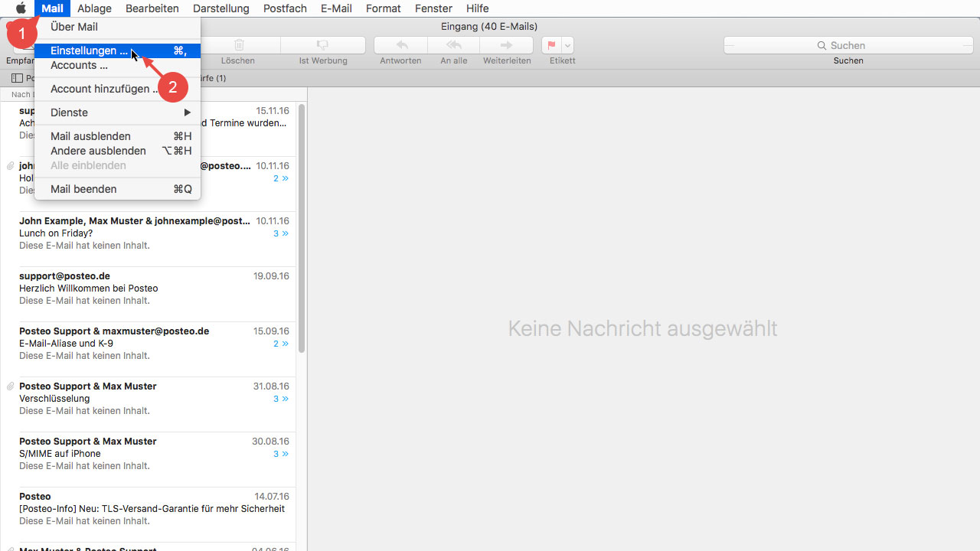Mark message as junk using Ist Werbung icon
Image resolution: width=980 pixels, height=551 pixels.
[x=322, y=44]
